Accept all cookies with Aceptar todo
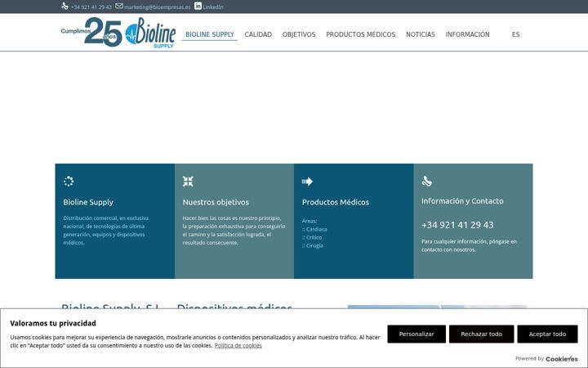Screen dimensions: 588x368 (547, 334)
